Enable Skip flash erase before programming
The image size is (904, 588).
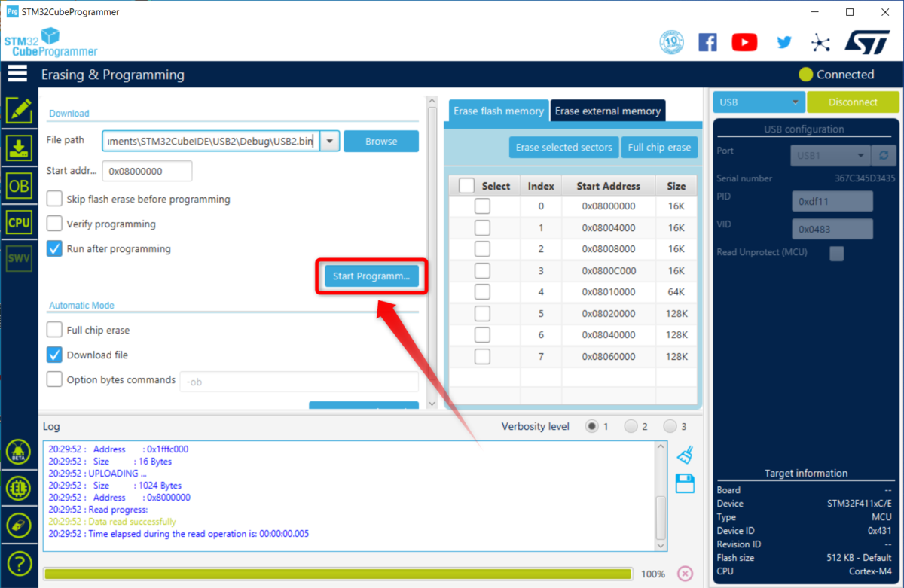click(54, 199)
